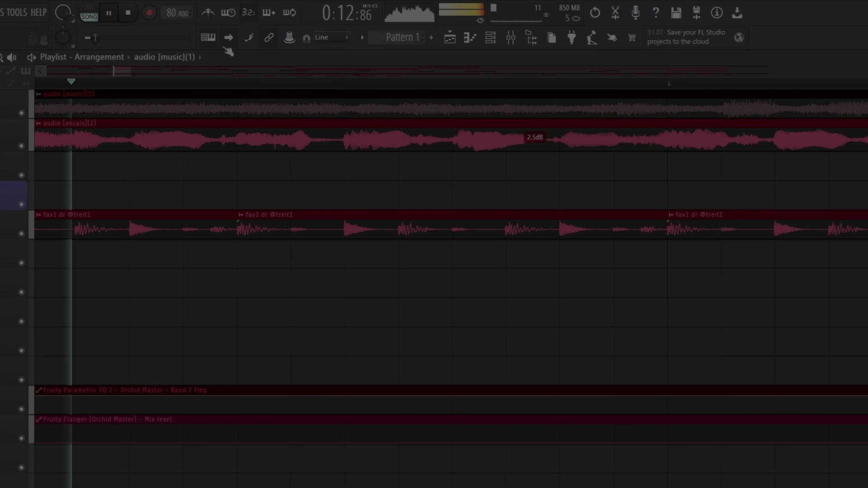Open the plugin picker plug icon

(x=572, y=38)
